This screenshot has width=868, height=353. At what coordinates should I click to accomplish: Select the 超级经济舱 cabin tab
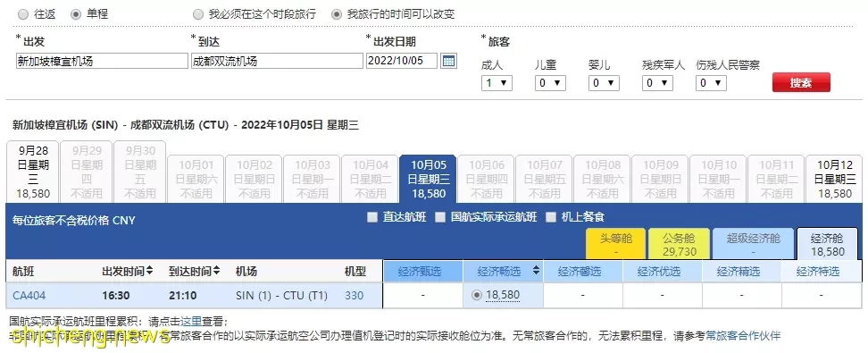[753, 244]
